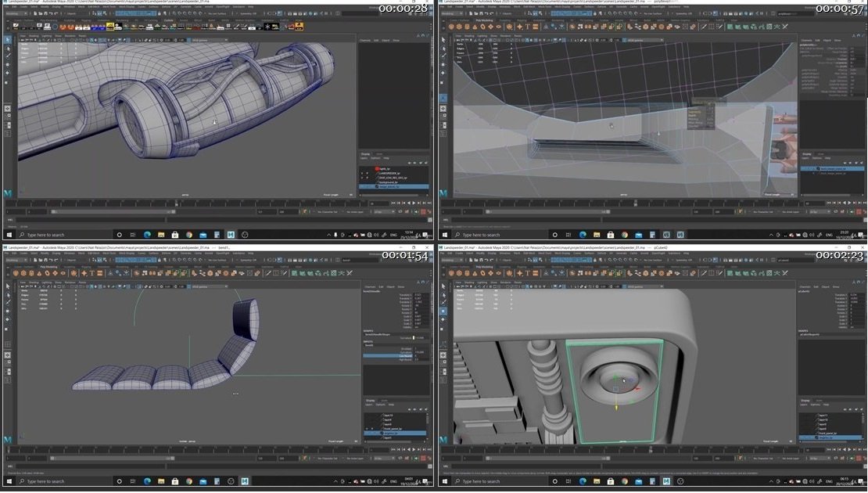Click pCube42 name field in 00:02:23 status line
868x493 pixels.
tap(795, 260)
